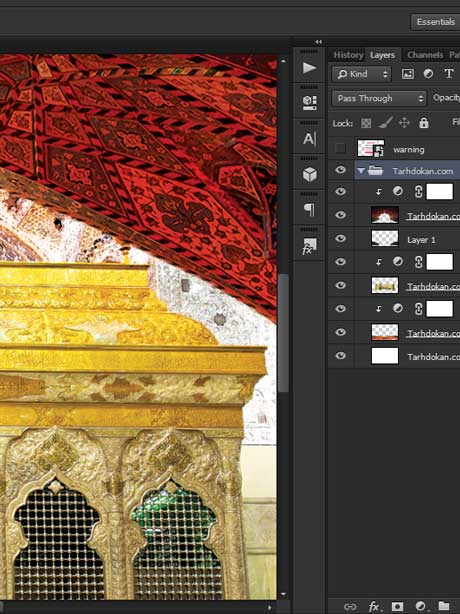Click white mask on topmost adjustment layer
The width and height of the screenshot is (460, 614).
point(440,191)
